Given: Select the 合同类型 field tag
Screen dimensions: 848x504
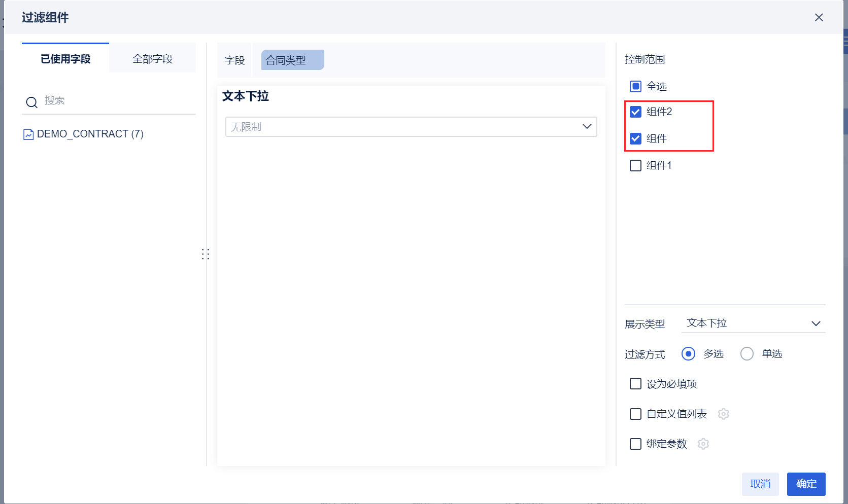Looking at the screenshot, I should (292, 60).
